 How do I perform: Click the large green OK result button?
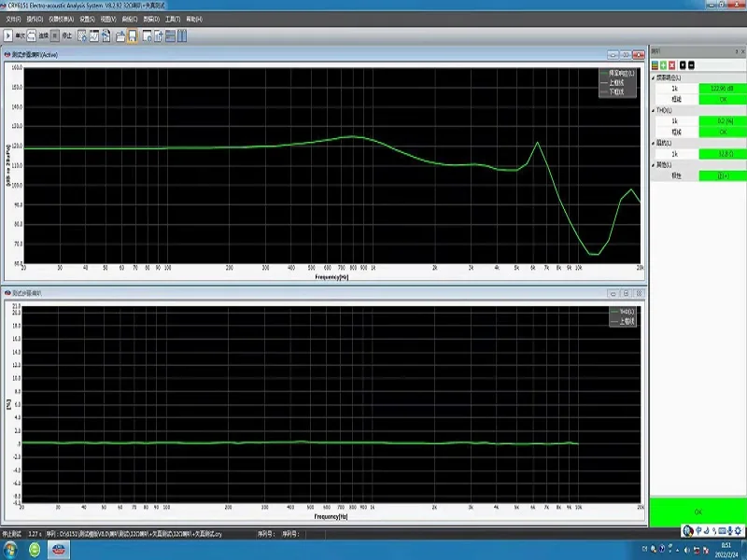[x=698, y=511]
